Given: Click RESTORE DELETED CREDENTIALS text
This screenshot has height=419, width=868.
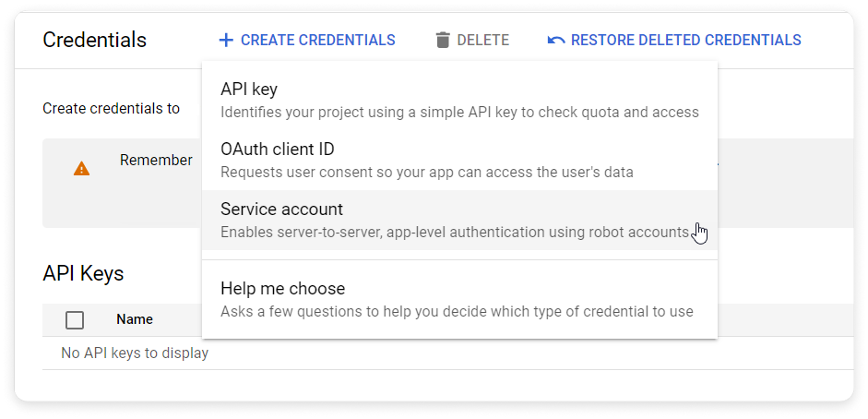Looking at the screenshot, I should click(686, 40).
